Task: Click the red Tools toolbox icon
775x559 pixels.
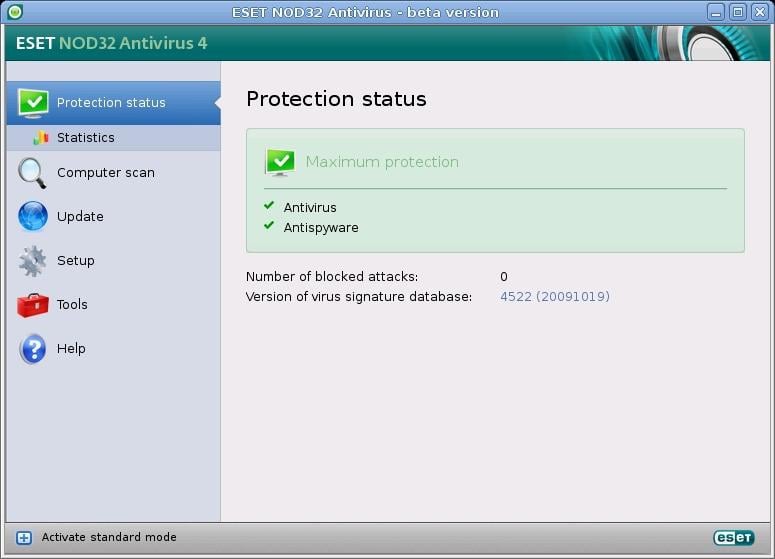Action: [33, 305]
